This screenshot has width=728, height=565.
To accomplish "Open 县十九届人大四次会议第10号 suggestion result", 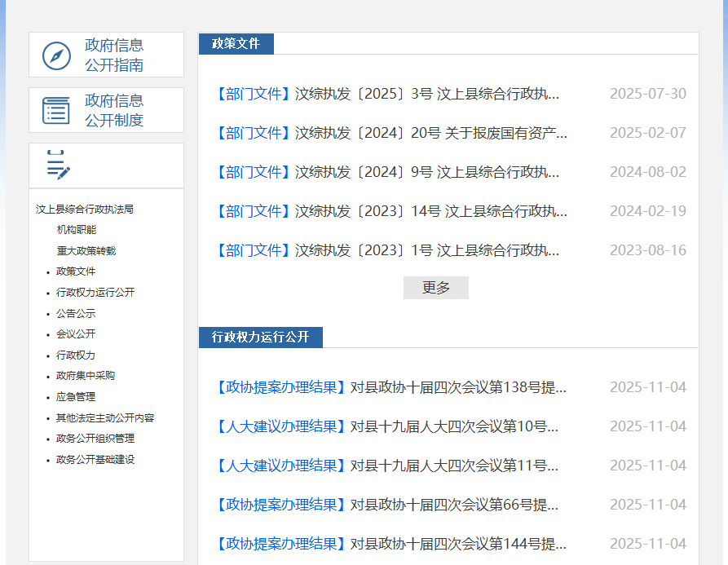I will (x=388, y=426).
